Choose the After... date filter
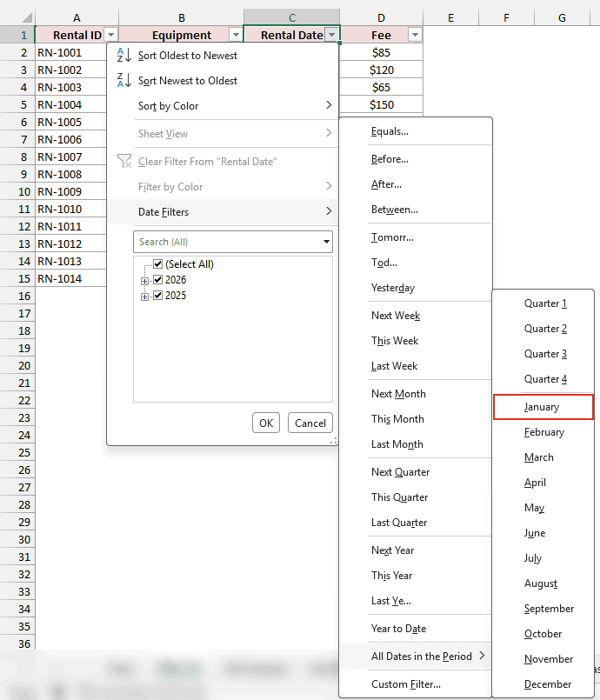 416,184
